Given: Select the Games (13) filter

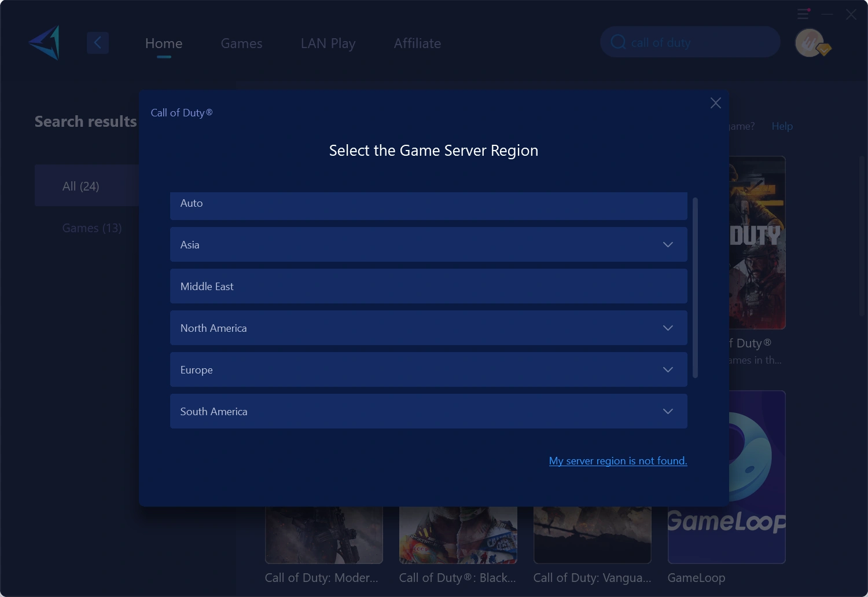Looking at the screenshot, I should point(92,228).
